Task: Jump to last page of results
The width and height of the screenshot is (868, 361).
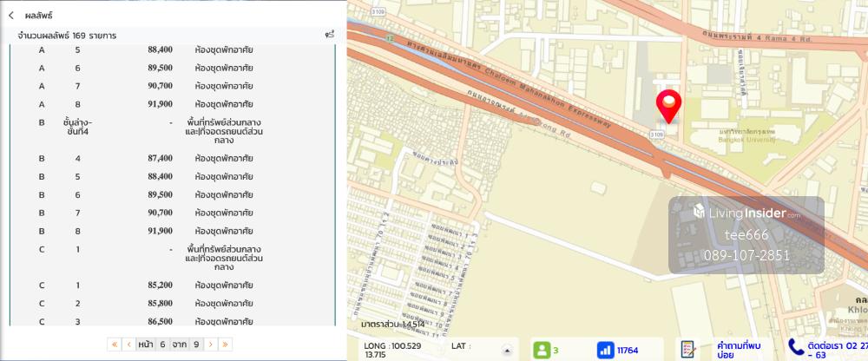Action: (x=225, y=345)
